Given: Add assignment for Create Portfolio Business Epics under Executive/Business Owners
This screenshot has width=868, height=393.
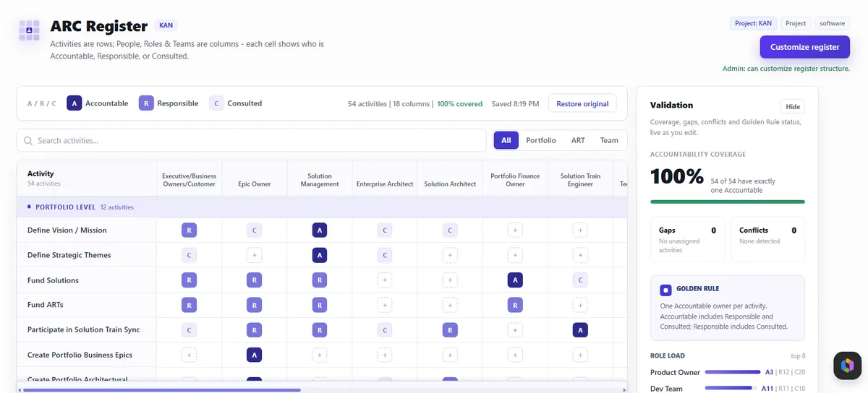Looking at the screenshot, I should pyautogui.click(x=189, y=355).
